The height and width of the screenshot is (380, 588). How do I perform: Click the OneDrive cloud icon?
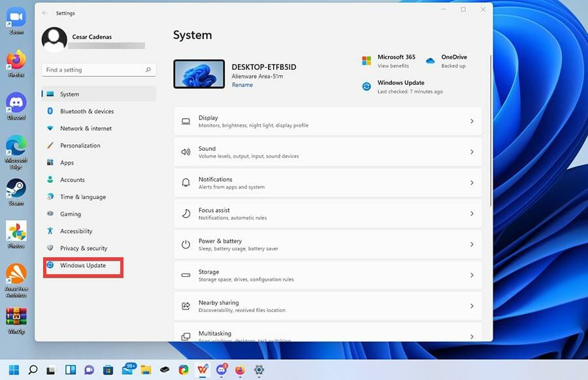(430, 61)
